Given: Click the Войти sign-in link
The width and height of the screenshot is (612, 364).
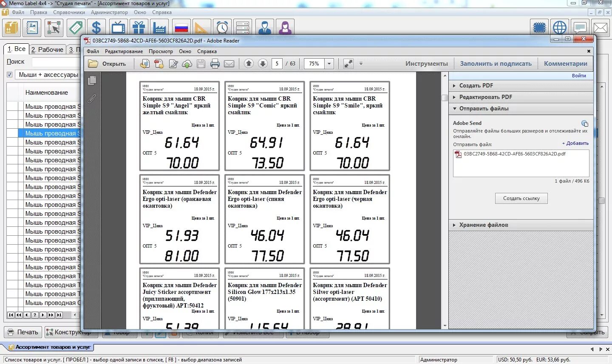Looking at the screenshot, I should [579, 76].
